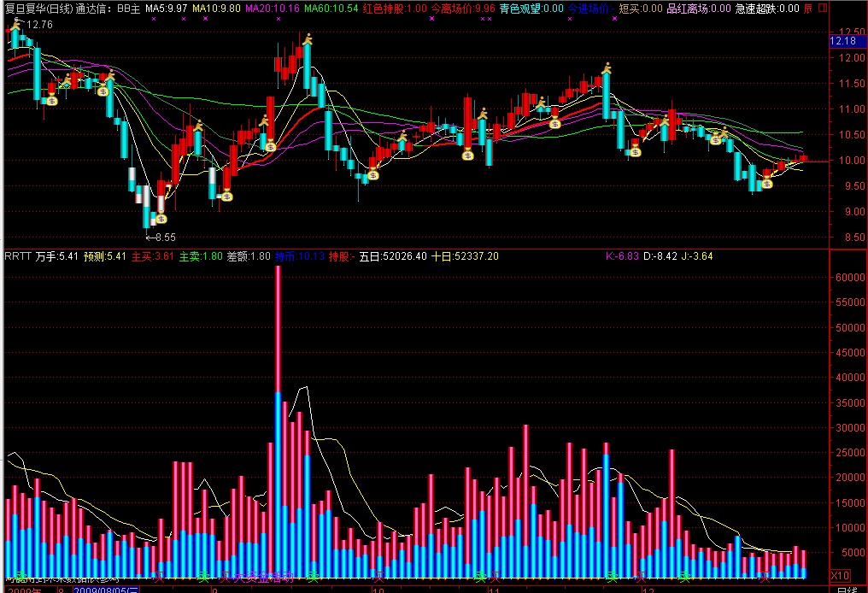Click the 主买:3.61 value
The image size is (868, 593).
152,256
